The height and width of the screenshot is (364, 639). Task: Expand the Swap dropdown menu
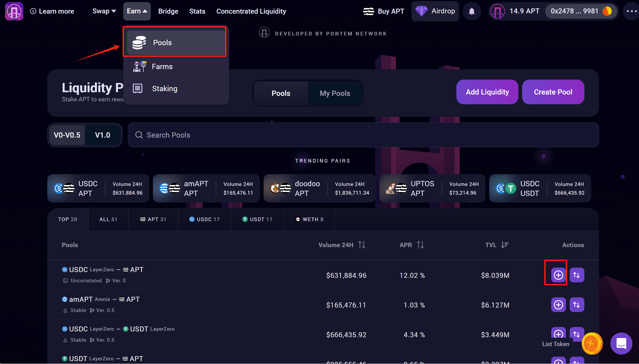click(x=104, y=11)
